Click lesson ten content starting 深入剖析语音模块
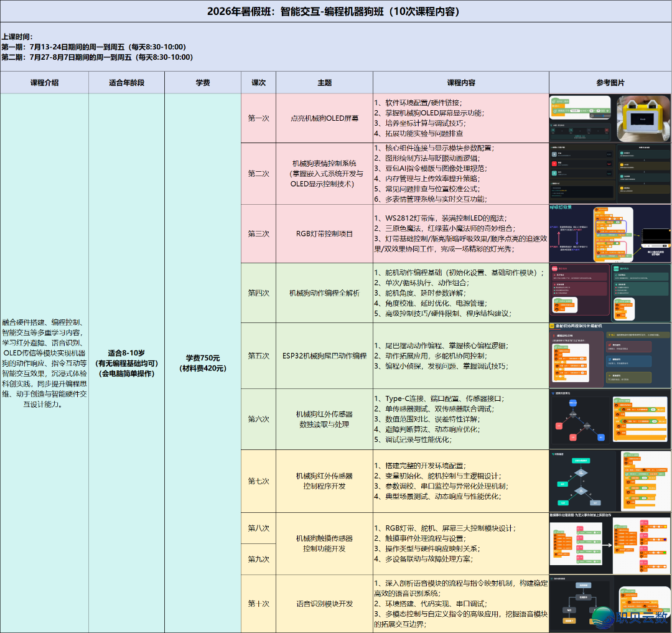Viewport: 672px width, 633px height. pyautogui.click(x=461, y=603)
